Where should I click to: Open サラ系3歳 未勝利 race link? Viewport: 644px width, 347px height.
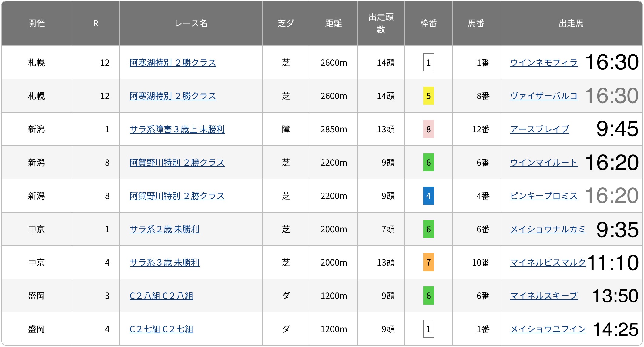(164, 263)
